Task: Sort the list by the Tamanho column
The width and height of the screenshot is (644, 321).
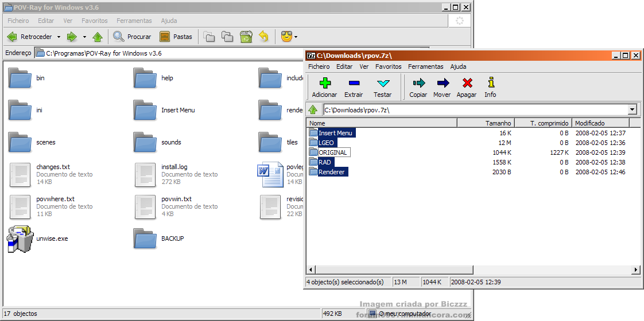Action: point(486,123)
